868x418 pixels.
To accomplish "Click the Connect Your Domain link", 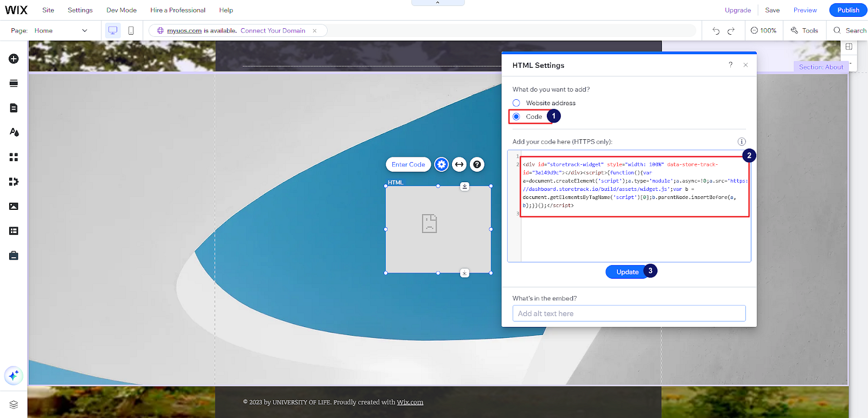I will click(x=273, y=31).
